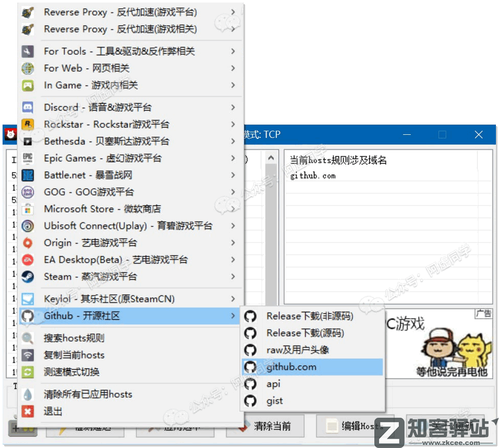The height and width of the screenshot is (448, 499).
Task: Select the Origin platform icon
Action: [27, 242]
